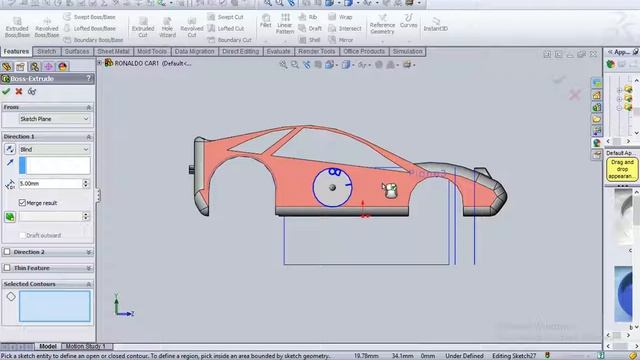
Task: Open the DisplayManager tab
Action: [62, 67]
